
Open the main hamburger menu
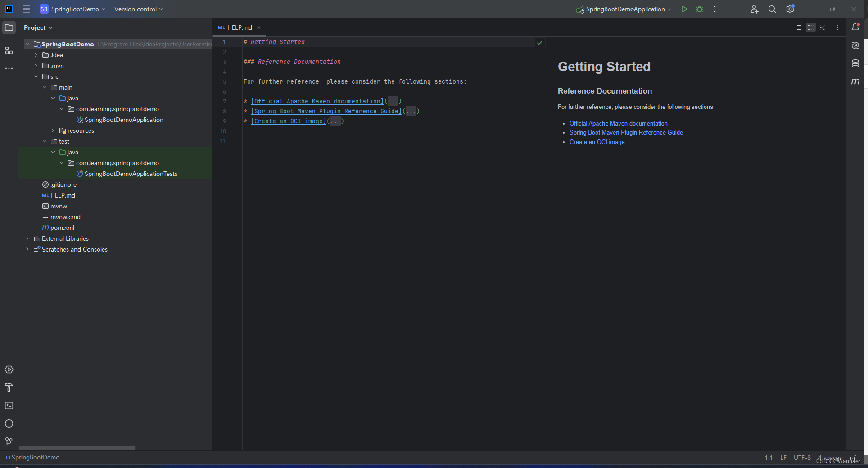click(27, 9)
